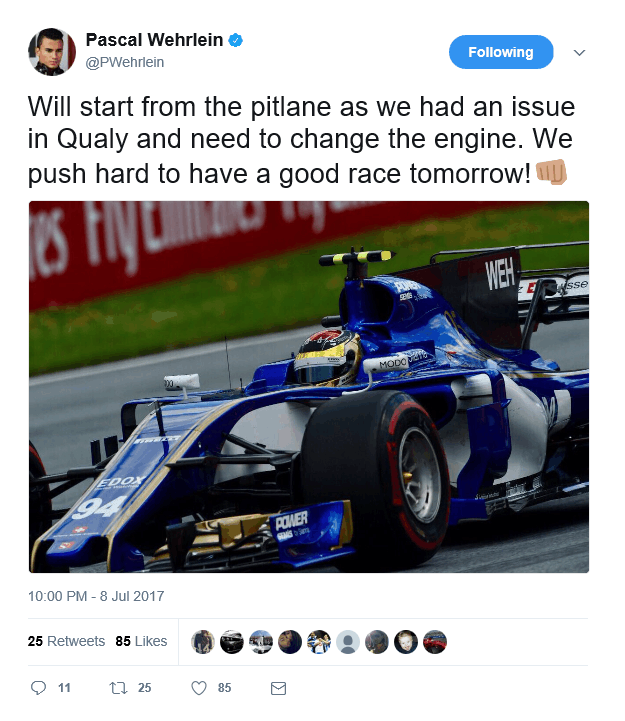Toggle the Following button

click(x=501, y=52)
